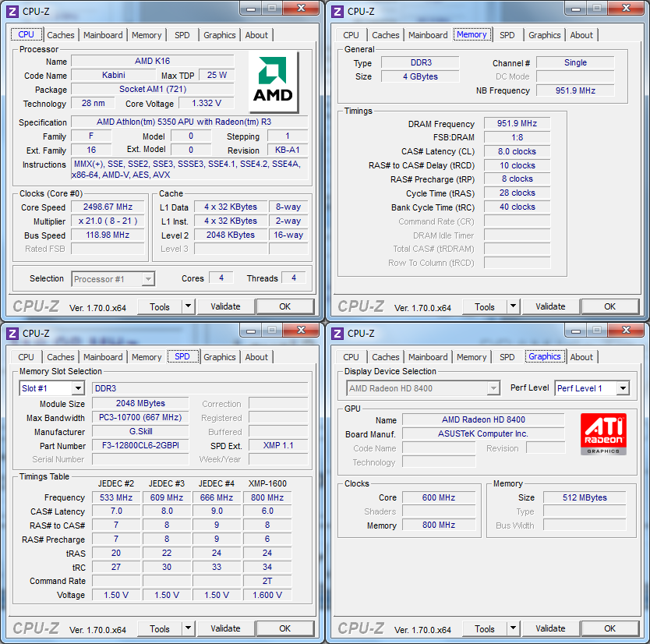
Task: Click the CPU-Z title bar icon of the Memory Slot Selection window
Action: tap(12, 333)
